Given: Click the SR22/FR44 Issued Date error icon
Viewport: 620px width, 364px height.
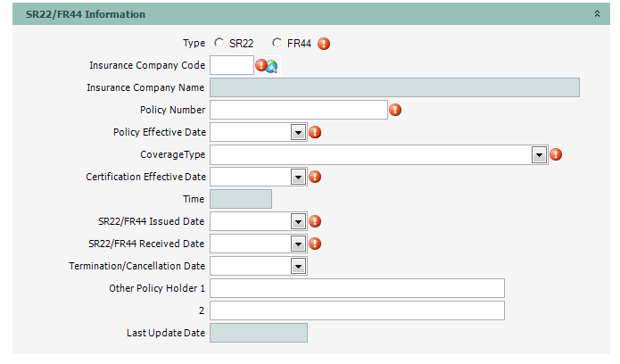Looking at the screenshot, I should [315, 221].
